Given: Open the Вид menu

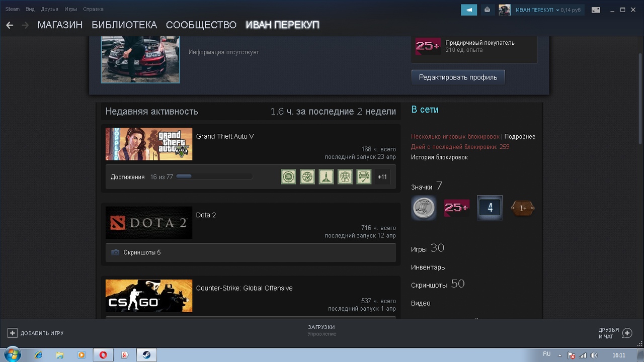Looking at the screenshot, I should pos(30,9).
